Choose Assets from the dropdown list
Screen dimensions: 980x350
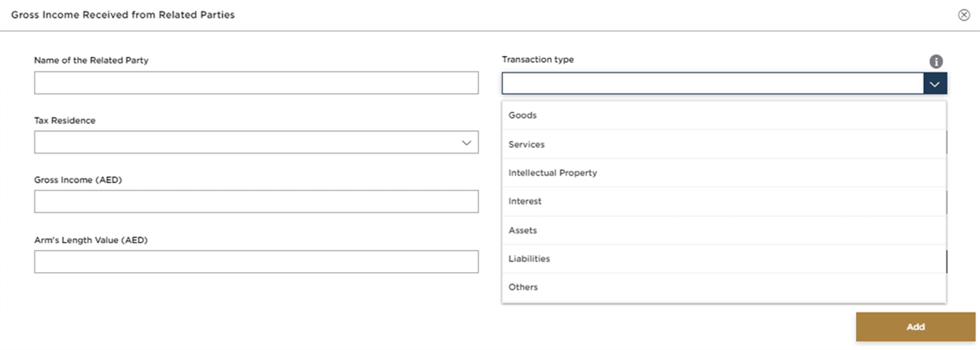523,231
